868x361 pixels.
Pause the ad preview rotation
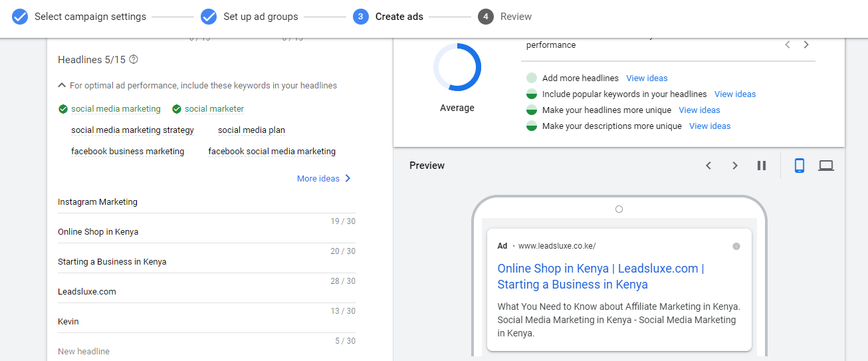click(x=762, y=166)
